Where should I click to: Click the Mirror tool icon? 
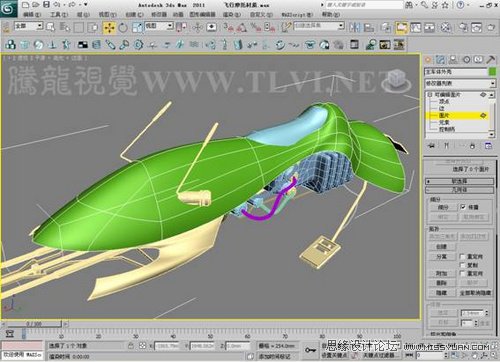tap(355, 27)
